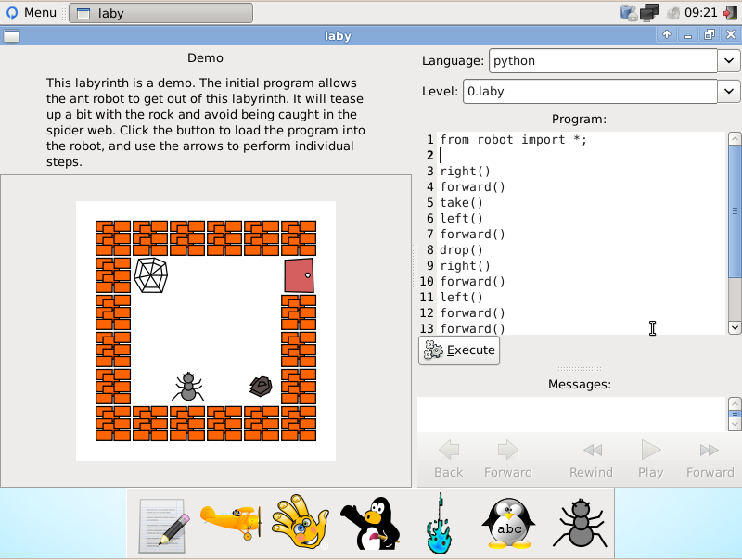
Task: Click line 1 'from robot import *;'
Action: 514,140
